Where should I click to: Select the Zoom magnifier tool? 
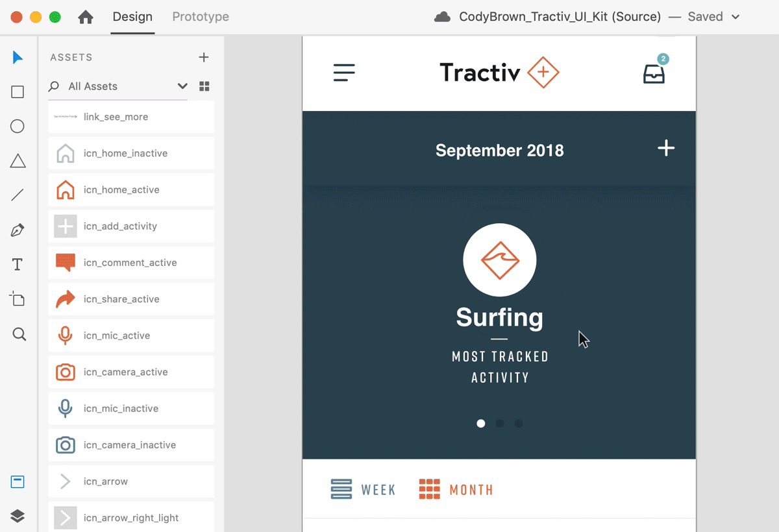(19, 334)
